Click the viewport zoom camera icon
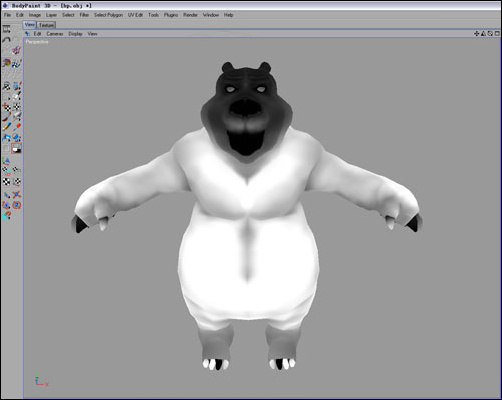Screen dimensions: 502x400 (483, 33)
